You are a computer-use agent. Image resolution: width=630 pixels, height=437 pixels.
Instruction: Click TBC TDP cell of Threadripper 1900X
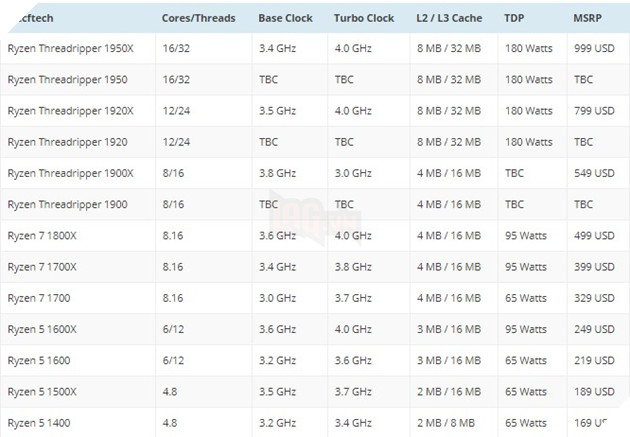click(514, 173)
